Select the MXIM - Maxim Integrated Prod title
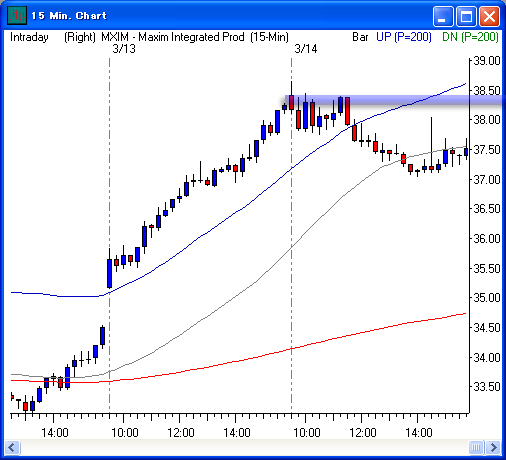This screenshot has width=506, height=460. (x=173, y=37)
